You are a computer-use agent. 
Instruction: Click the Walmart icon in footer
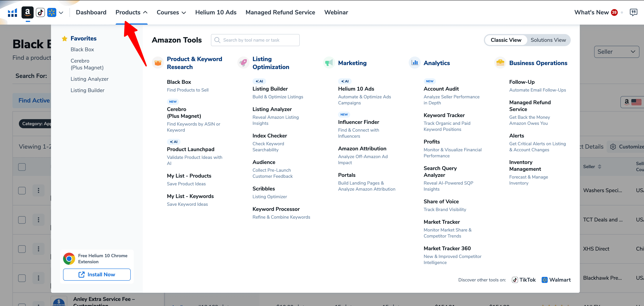[x=544, y=280]
